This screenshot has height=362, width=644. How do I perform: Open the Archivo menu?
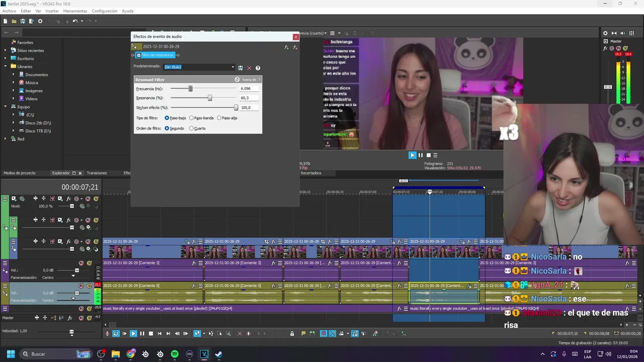[x=9, y=11]
